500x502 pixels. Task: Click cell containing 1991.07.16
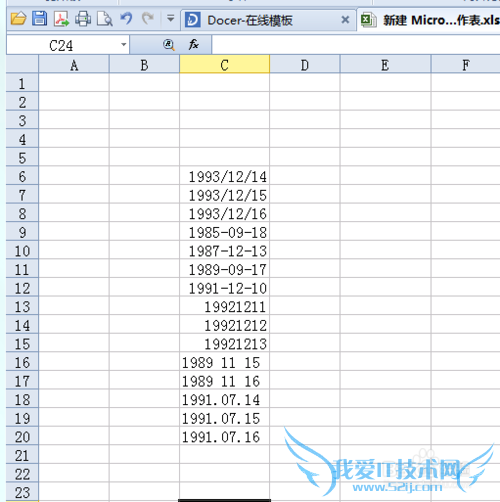[x=225, y=436]
